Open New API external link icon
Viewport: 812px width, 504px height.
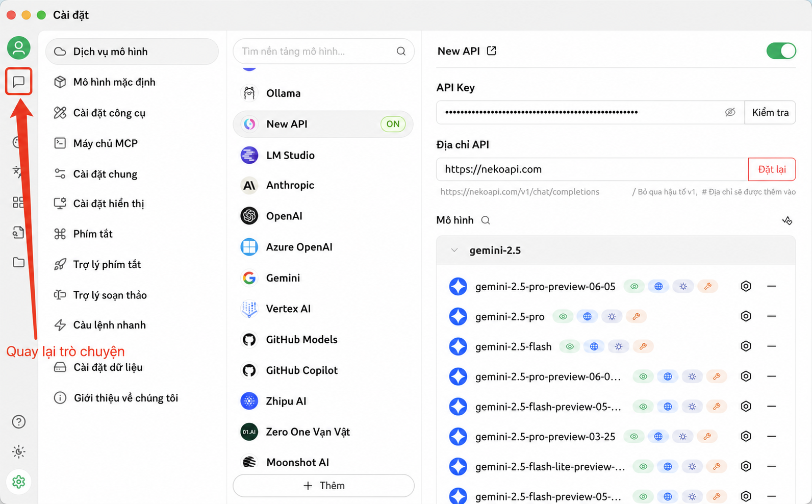[x=492, y=51]
